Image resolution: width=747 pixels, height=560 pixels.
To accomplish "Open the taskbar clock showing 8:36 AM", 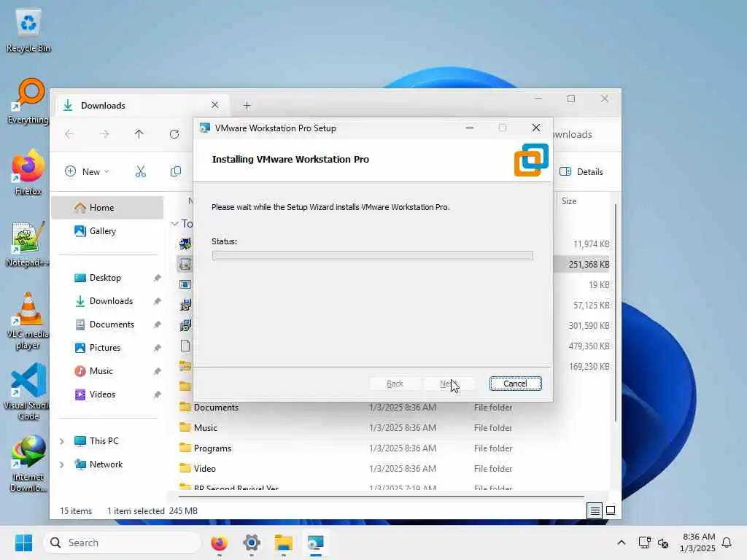I will click(x=697, y=542).
